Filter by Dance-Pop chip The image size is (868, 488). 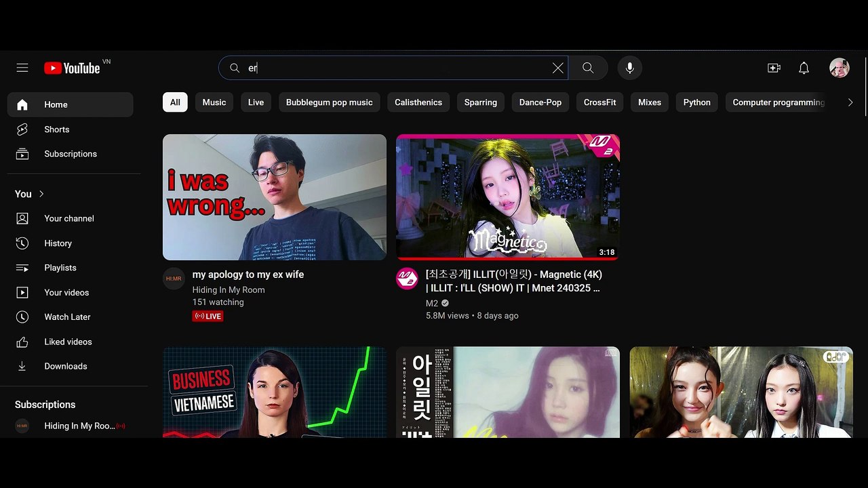click(x=540, y=102)
